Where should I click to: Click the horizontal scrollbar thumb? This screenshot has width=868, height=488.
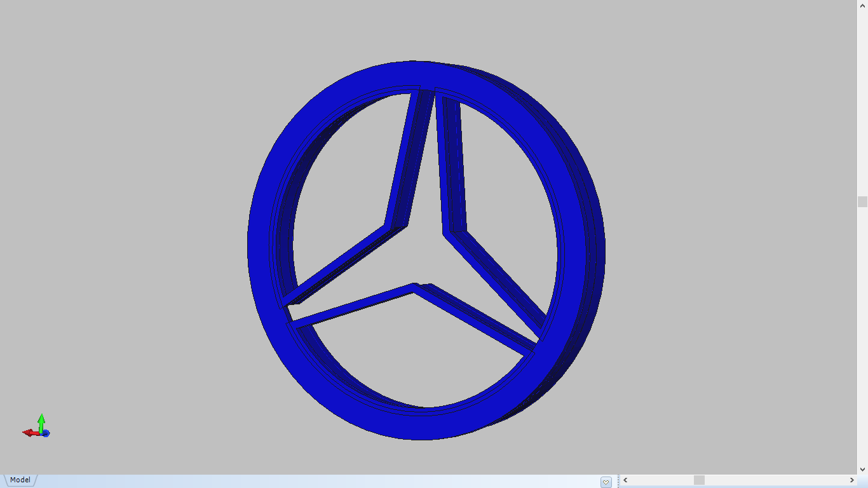(699, 480)
